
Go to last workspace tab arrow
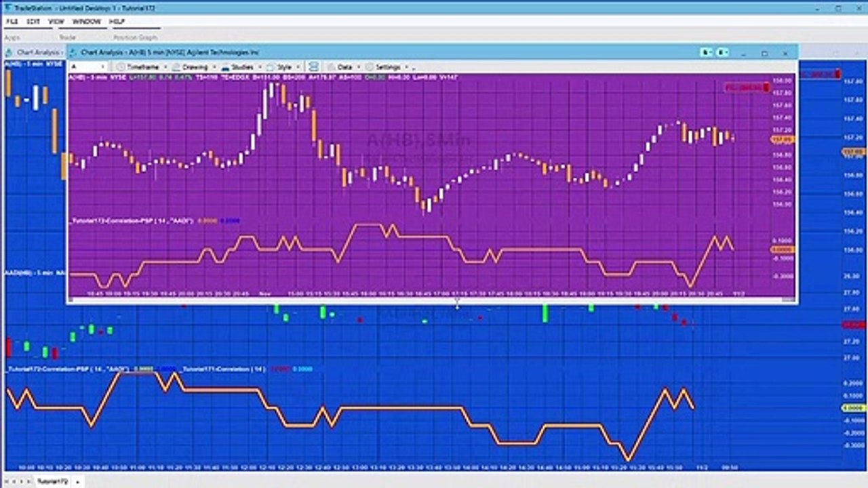(28, 481)
